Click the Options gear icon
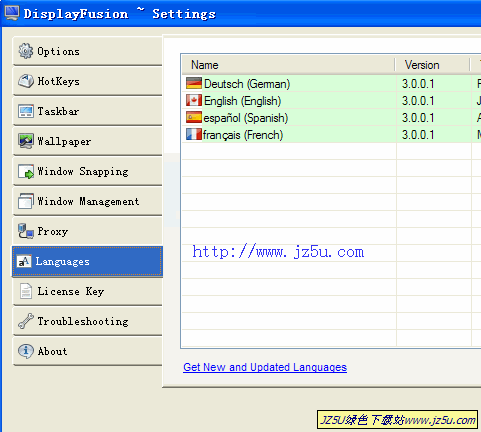Image resolution: width=481 pixels, height=432 pixels. point(26,51)
